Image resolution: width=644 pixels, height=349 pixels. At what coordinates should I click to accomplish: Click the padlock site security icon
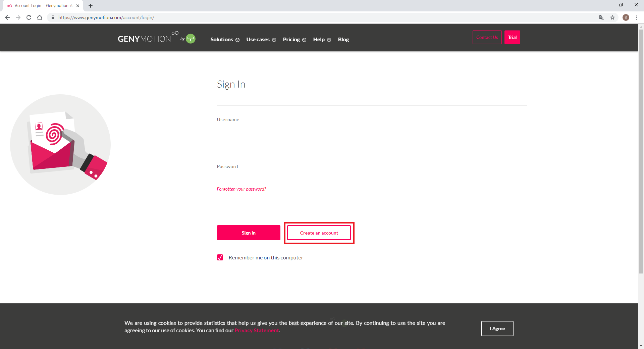53,17
